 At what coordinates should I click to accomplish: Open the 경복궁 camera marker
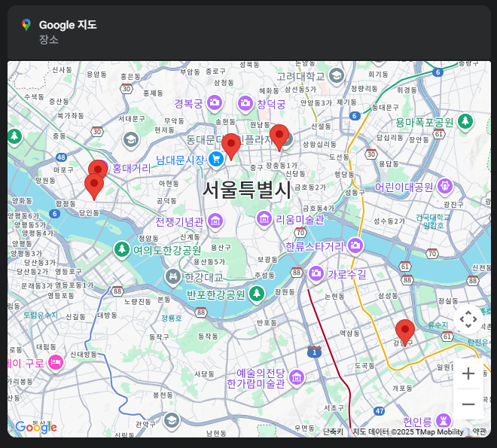[x=215, y=102]
